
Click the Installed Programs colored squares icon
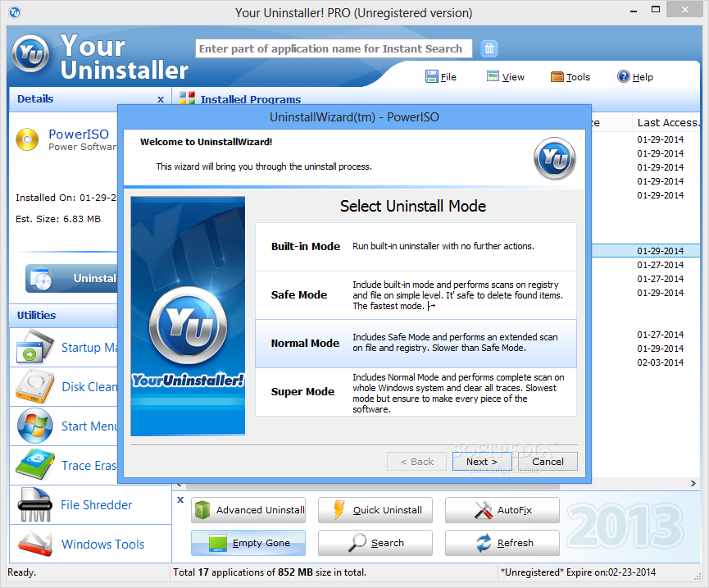pos(187,98)
